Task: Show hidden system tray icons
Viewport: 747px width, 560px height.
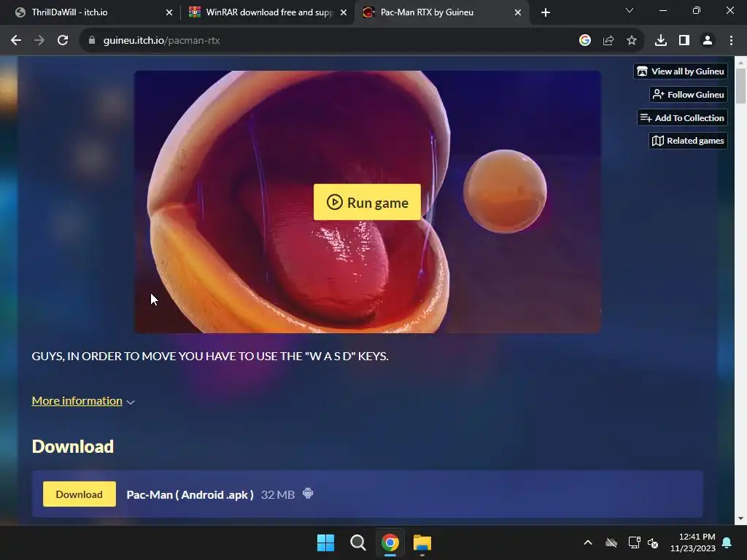Action: [x=588, y=542]
